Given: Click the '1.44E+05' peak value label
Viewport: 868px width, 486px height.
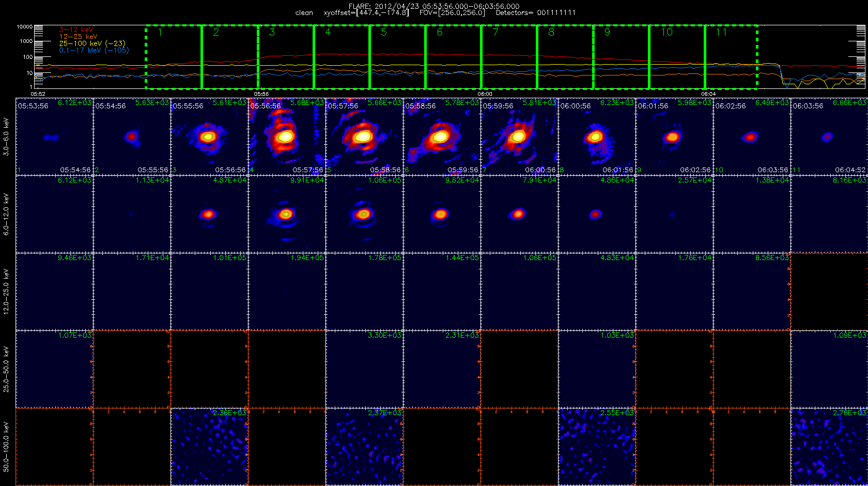Looking at the screenshot, I should point(462,258).
